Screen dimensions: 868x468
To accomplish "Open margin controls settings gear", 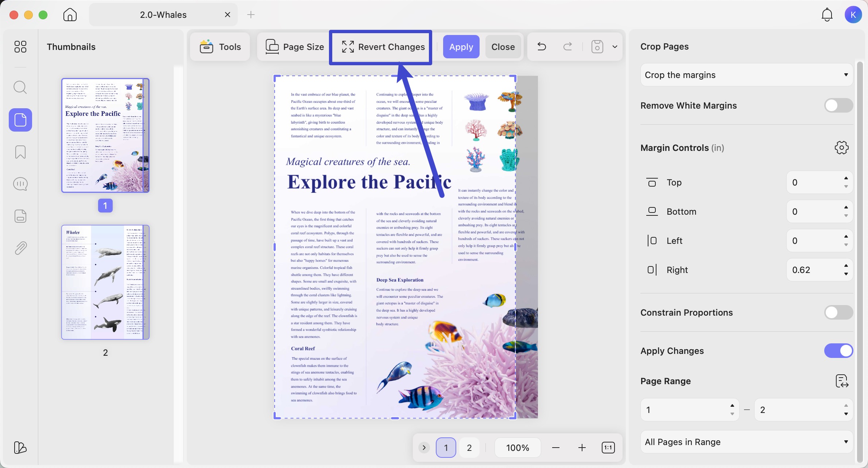I will click(841, 148).
